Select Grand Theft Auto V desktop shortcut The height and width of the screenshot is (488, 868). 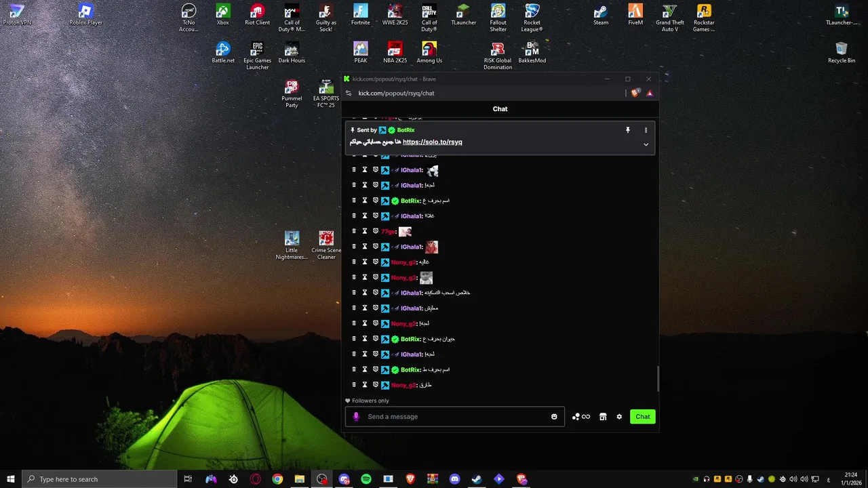[x=670, y=18]
